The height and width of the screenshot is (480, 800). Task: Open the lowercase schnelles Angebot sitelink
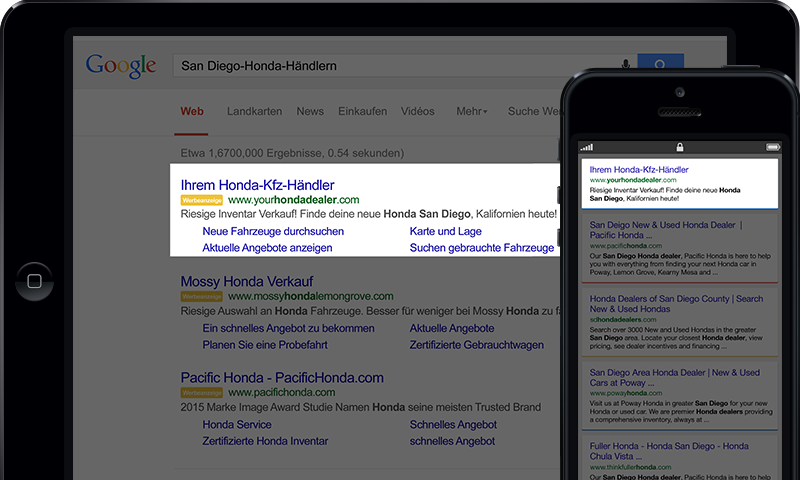click(452, 441)
